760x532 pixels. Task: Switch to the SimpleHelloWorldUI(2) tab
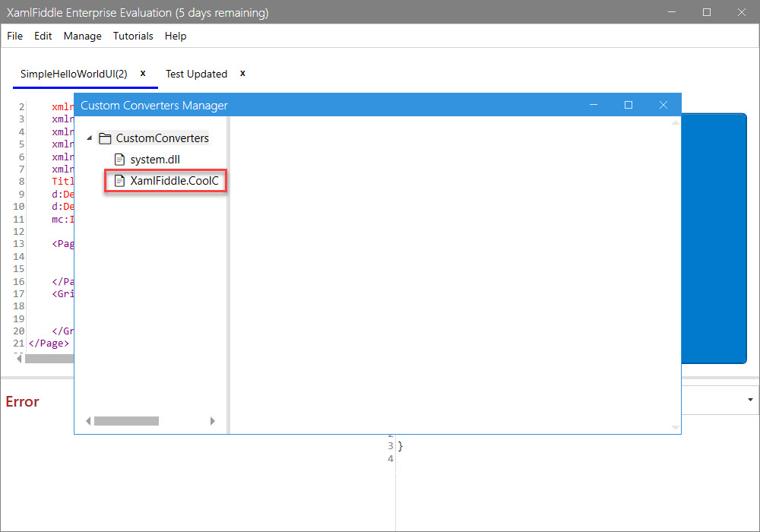(74, 74)
